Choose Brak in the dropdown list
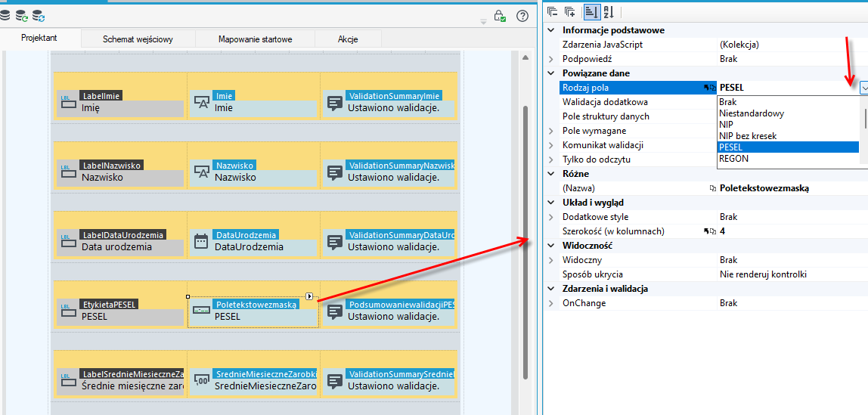868x415 pixels. (x=789, y=102)
